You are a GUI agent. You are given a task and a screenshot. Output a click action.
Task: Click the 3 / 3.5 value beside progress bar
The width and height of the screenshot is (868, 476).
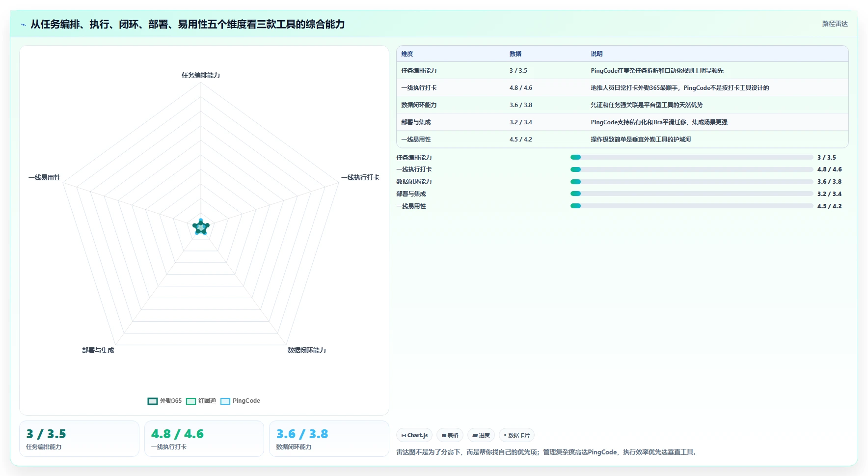click(826, 158)
